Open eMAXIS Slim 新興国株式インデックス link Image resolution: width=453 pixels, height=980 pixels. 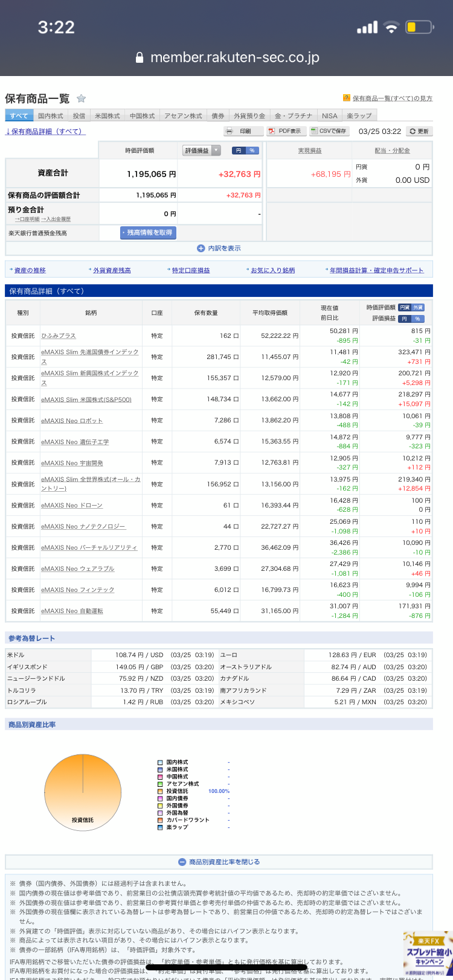90,378
